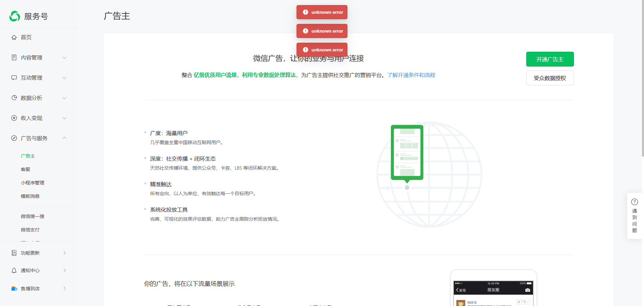This screenshot has height=306, width=644.
Task: Click the 深度：社交传播 + 闭环生态 heading
Action: tap(183, 159)
